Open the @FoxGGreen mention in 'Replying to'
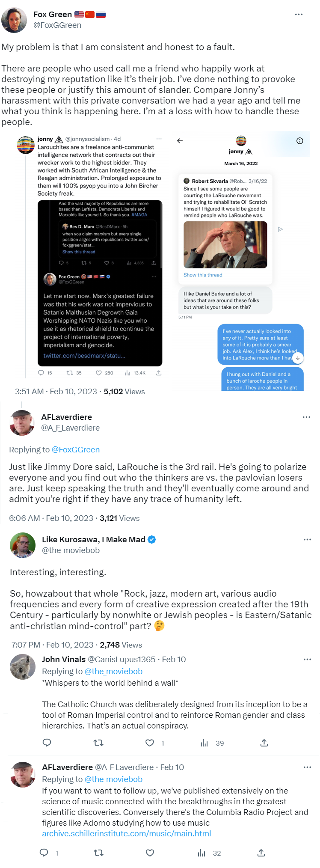 click(75, 449)
